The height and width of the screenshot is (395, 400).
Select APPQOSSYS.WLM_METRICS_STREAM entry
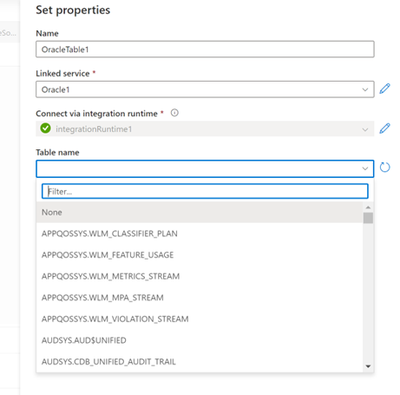point(200,276)
